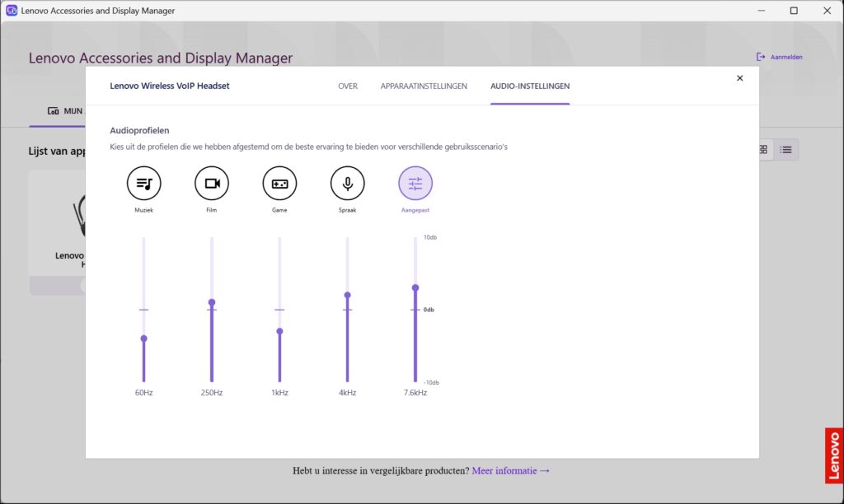This screenshot has height=504, width=844.
Task: Click the Lenovo Accessories and Display Manager heading
Action: point(161,58)
